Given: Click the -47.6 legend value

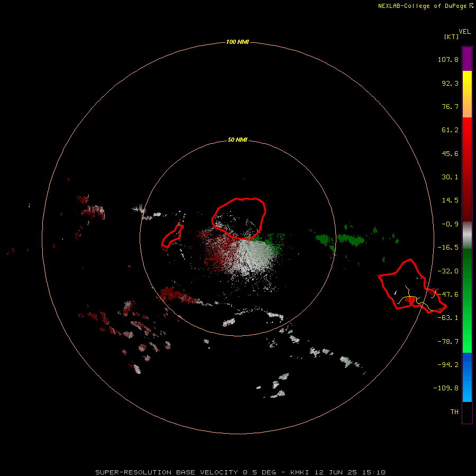Looking at the screenshot, I should (448, 295).
